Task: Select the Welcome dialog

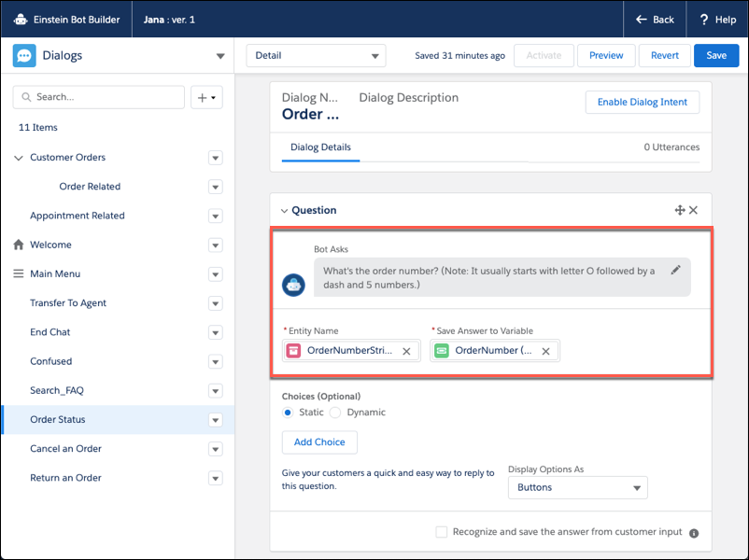Action: click(50, 245)
